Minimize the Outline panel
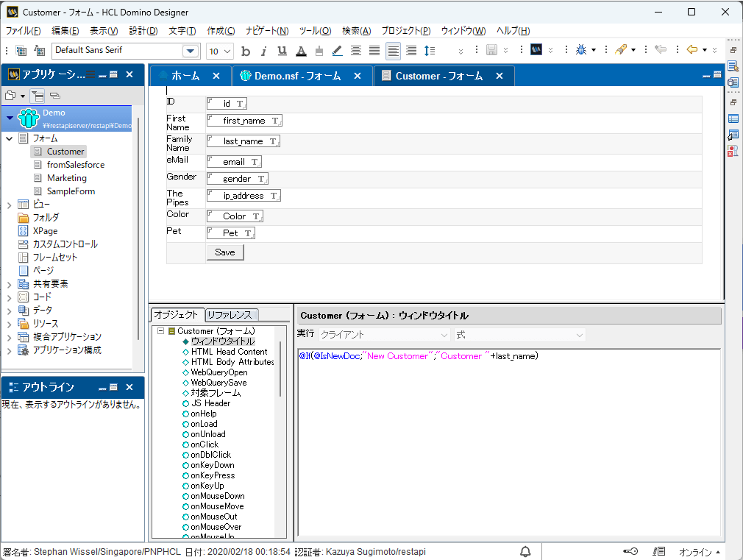The width and height of the screenshot is (743, 560). coord(102,388)
